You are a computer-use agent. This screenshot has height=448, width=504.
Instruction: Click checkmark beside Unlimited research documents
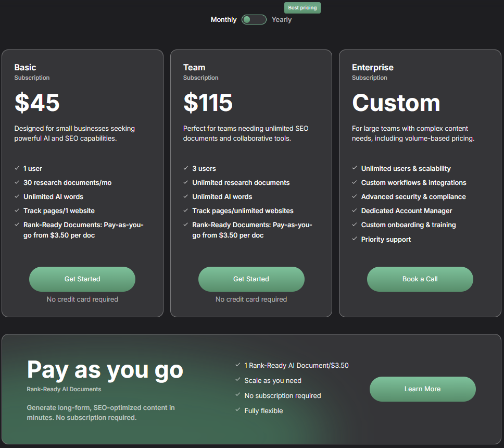(x=186, y=182)
